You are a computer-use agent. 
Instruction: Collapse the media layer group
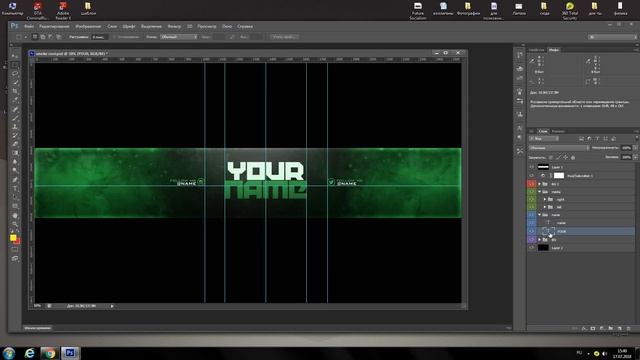click(540, 192)
